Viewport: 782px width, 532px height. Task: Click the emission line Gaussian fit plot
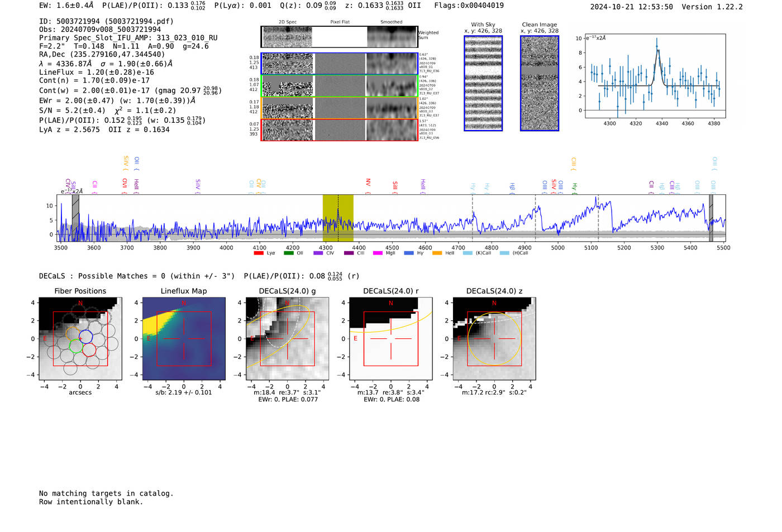(x=655, y=76)
